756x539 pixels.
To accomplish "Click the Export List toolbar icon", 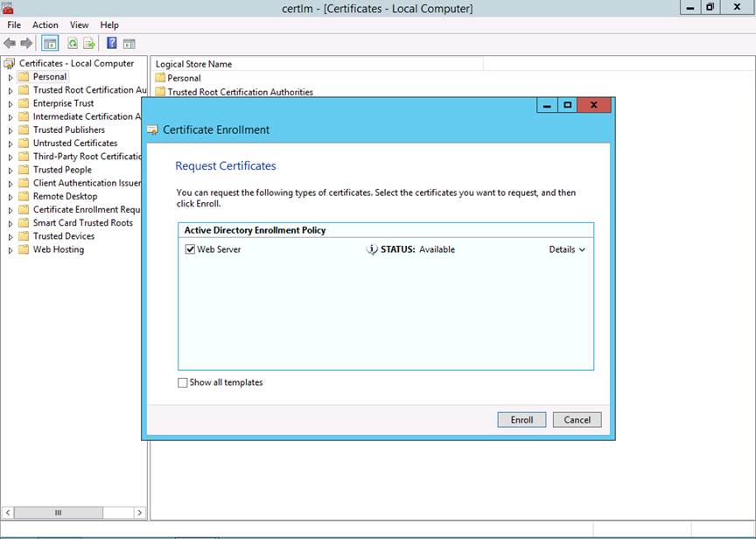I will [88, 43].
